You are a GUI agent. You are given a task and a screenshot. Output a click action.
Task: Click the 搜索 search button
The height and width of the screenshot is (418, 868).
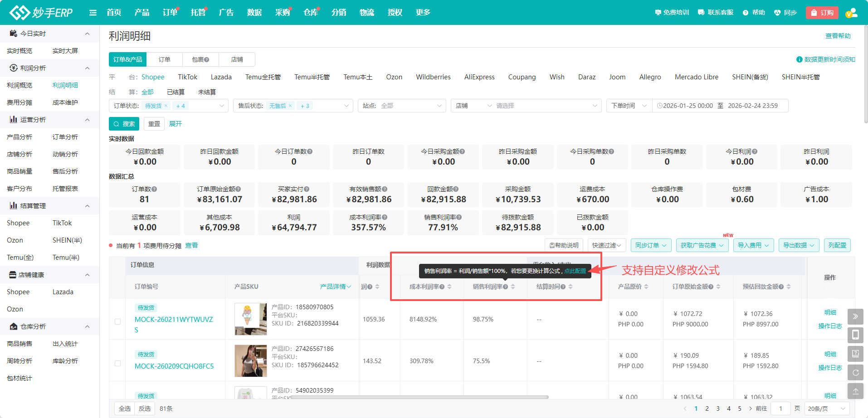point(124,124)
